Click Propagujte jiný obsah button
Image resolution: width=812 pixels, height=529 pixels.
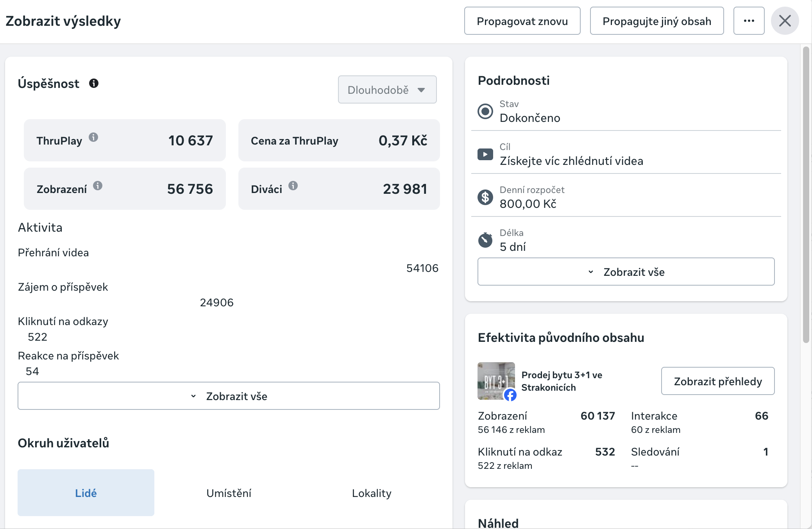point(657,21)
